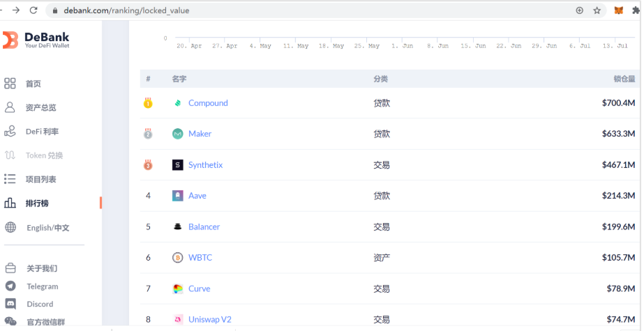Click the gold medal rank 1 badge
The image size is (644, 331).
point(148,103)
